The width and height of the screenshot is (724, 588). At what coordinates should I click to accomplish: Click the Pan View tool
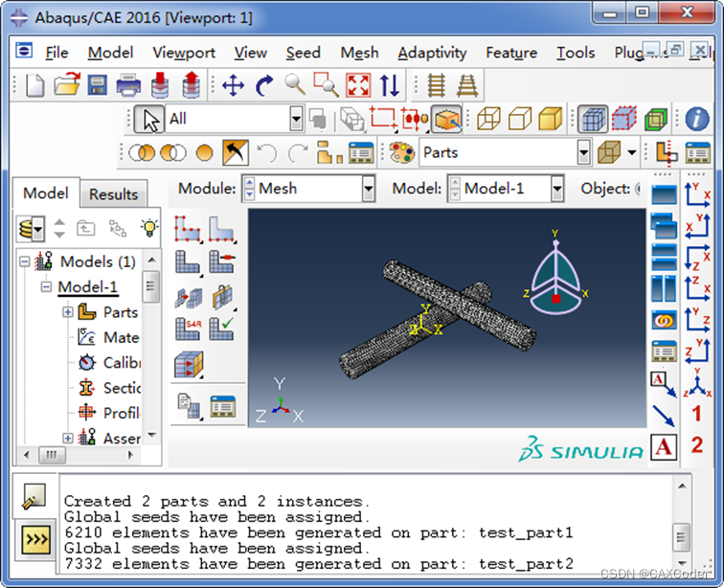coord(233,86)
